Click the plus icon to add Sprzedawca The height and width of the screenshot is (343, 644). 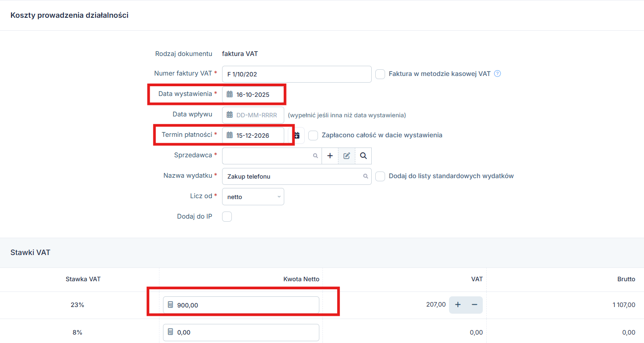click(x=330, y=156)
